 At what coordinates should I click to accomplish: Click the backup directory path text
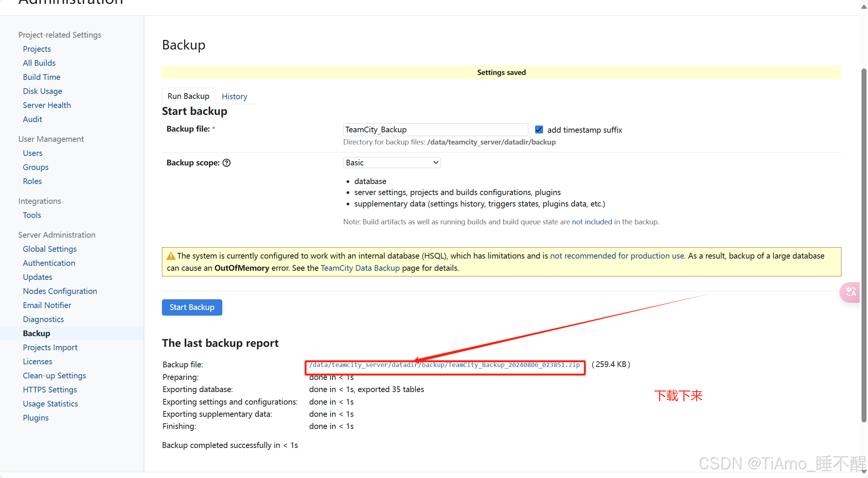point(491,142)
